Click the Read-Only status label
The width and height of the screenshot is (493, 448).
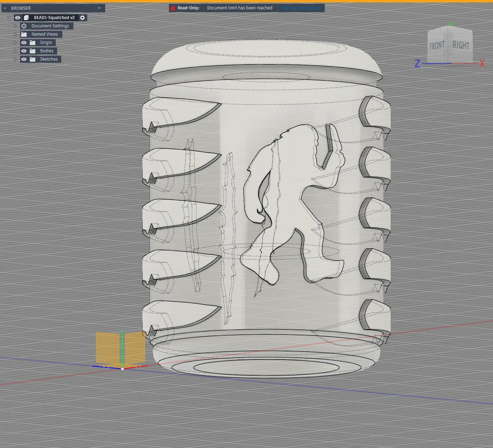[188, 8]
